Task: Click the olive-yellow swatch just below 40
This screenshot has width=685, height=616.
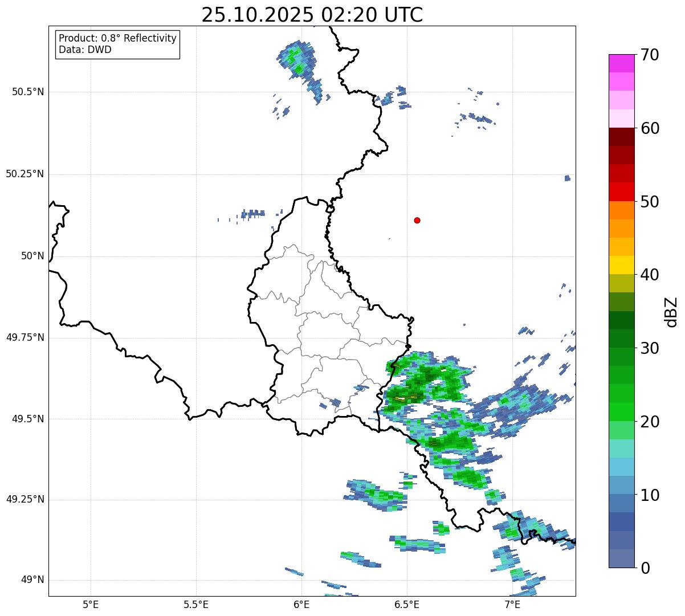Action: [621, 283]
